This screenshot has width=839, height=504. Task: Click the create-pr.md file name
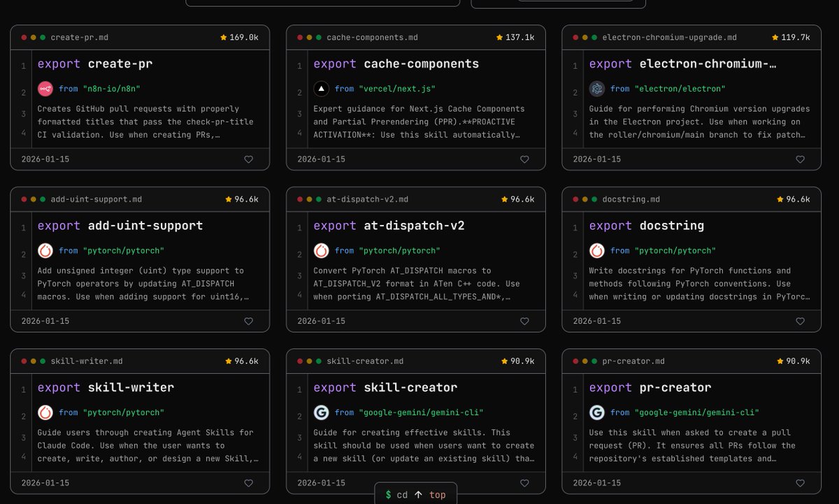click(x=80, y=37)
